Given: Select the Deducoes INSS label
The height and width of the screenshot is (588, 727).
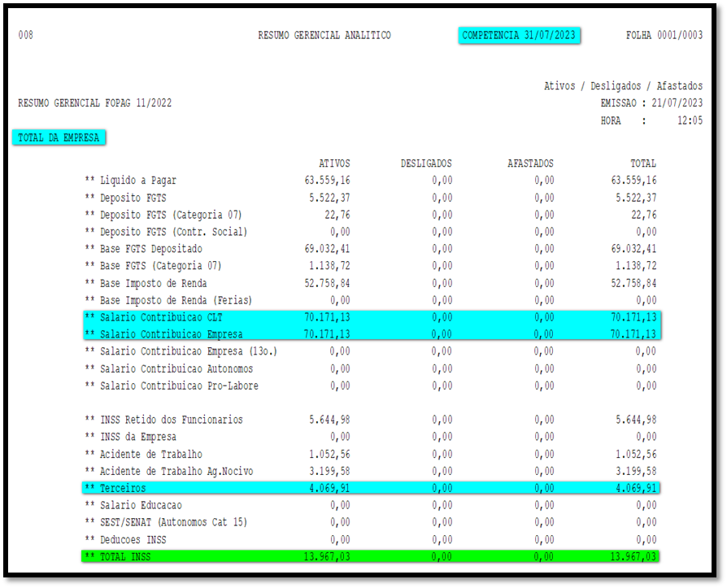Looking at the screenshot, I should 133,540.
